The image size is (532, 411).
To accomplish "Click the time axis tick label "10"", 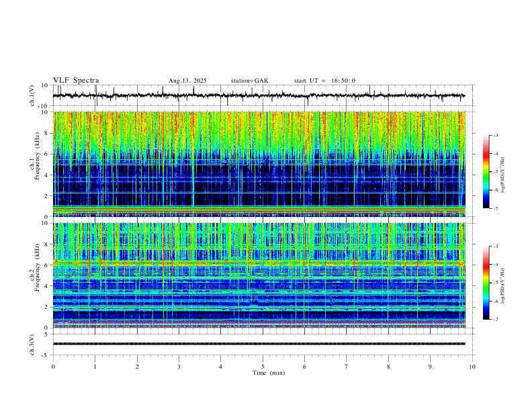I will [472, 367].
